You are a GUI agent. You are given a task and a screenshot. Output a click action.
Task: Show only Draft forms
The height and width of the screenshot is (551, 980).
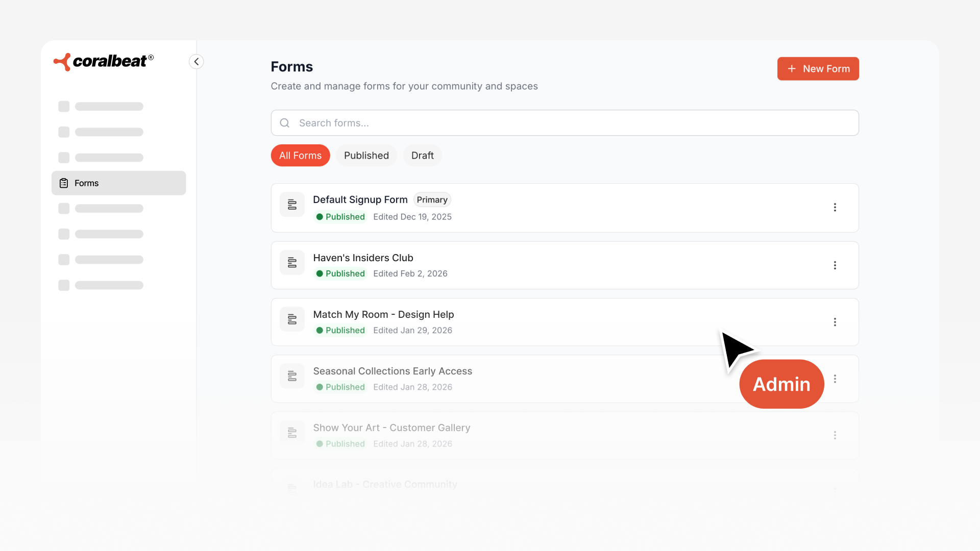pyautogui.click(x=422, y=156)
